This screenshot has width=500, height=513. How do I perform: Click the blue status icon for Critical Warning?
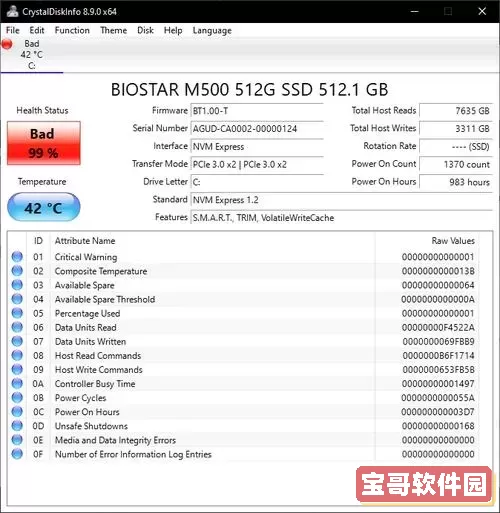(x=17, y=257)
